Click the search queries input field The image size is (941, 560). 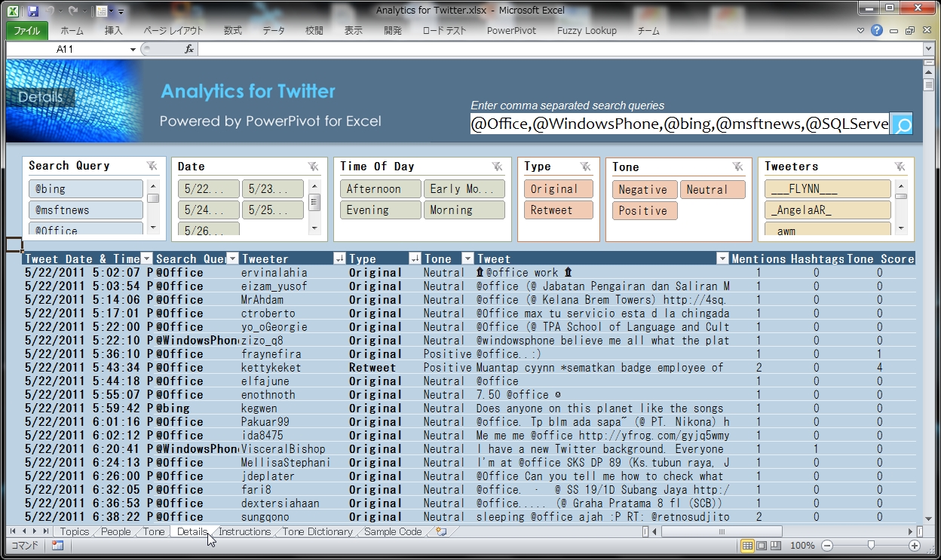tap(680, 124)
